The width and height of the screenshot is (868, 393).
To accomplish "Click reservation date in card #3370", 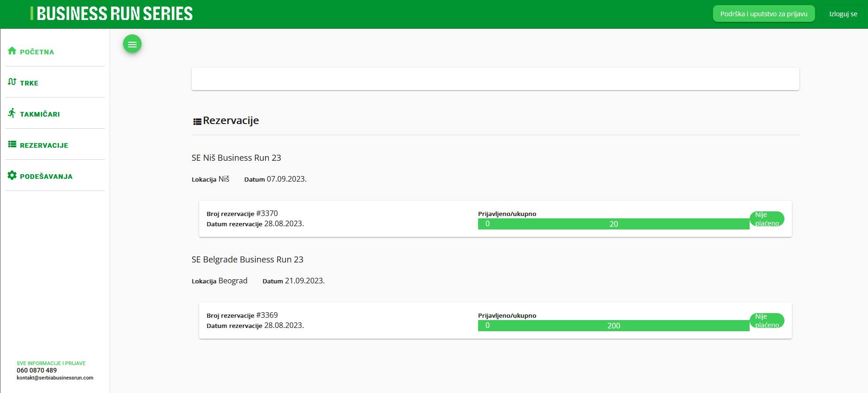I will click(255, 224).
